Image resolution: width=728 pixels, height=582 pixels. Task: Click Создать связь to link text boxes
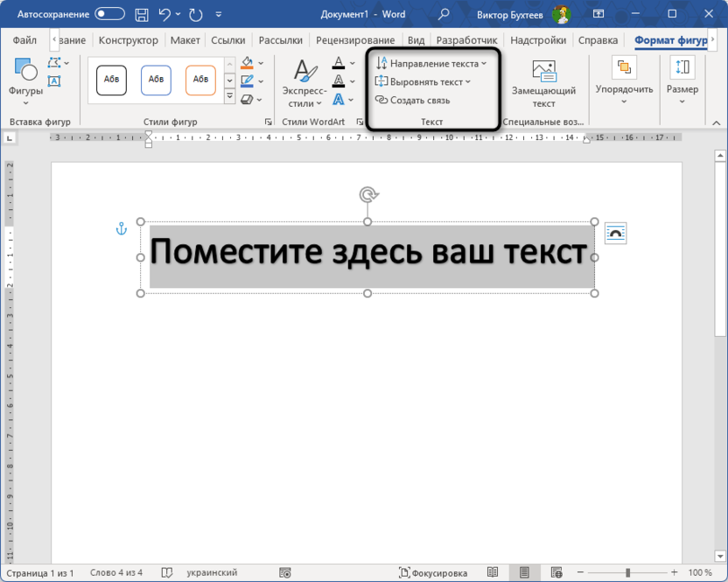click(x=413, y=100)
